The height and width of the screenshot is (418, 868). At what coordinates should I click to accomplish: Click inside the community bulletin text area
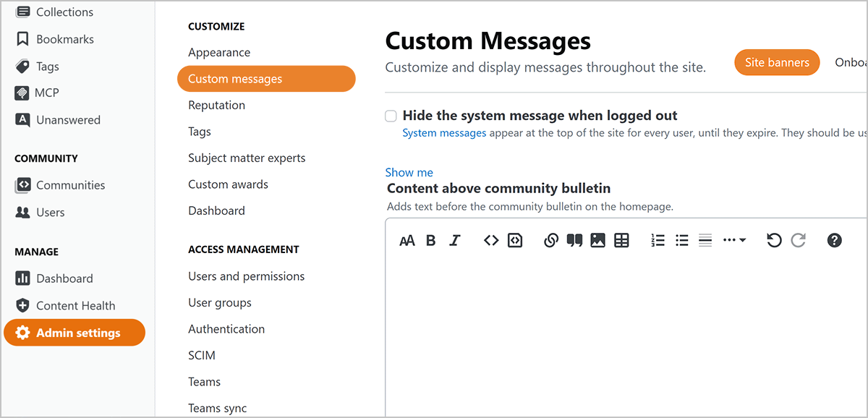(x=622, y=333)
